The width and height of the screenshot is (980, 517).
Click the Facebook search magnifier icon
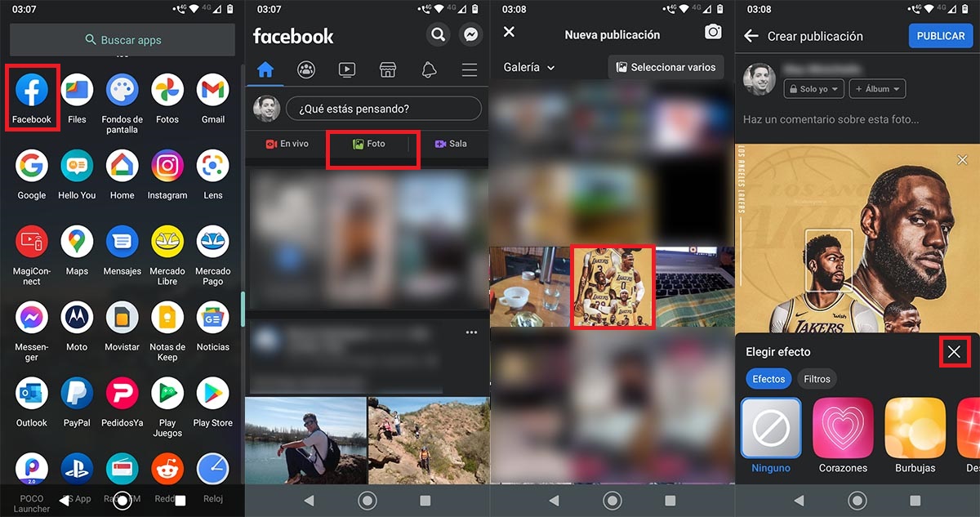tap(439, 34)
